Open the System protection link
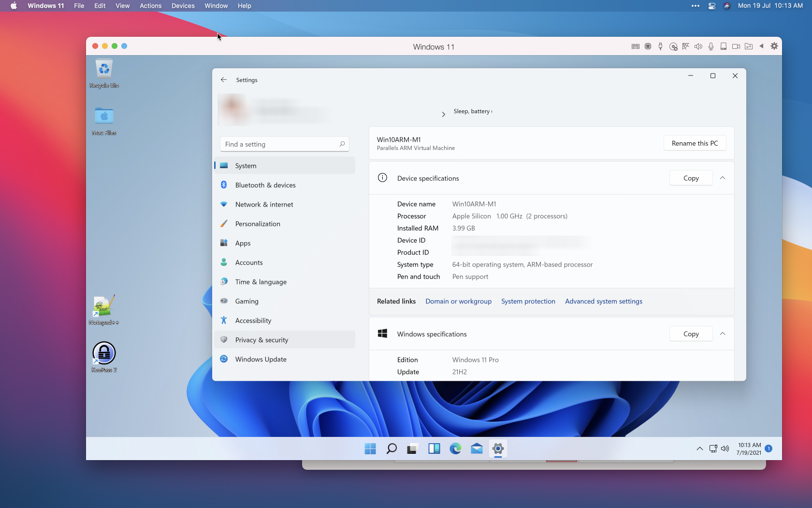This screenshot has width=812, height=508. (528, 301)
